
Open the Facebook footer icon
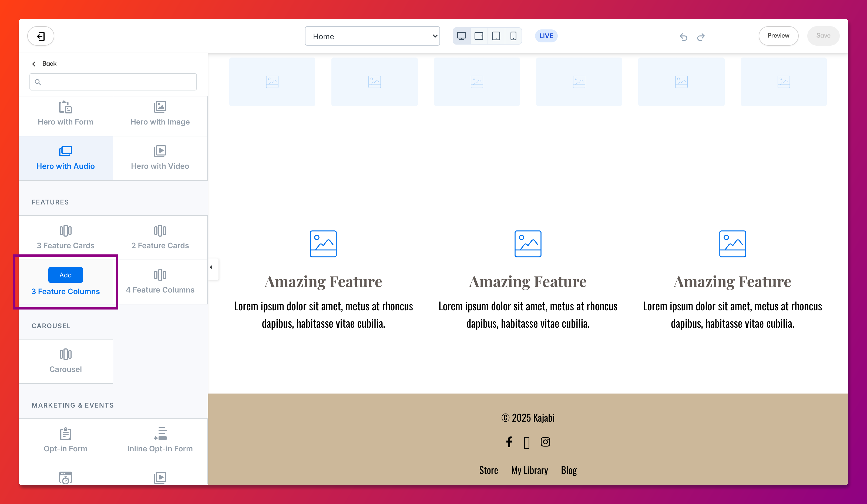(x=509, y=442)
